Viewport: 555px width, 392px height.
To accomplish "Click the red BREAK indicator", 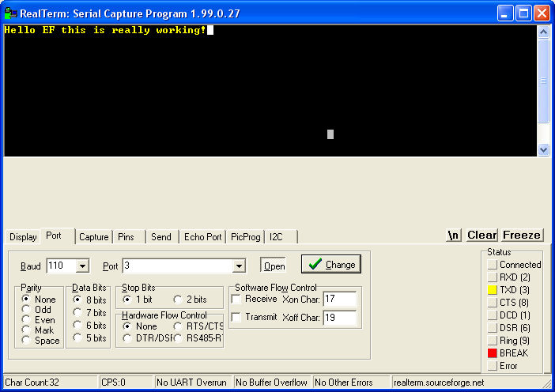I will point(492,353).
